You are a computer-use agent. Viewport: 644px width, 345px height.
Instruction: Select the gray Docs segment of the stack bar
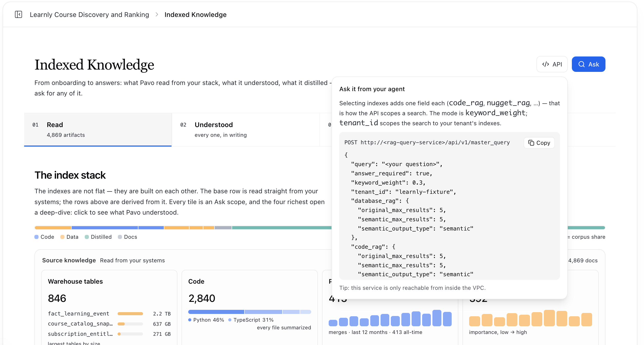tap(223, 228)
